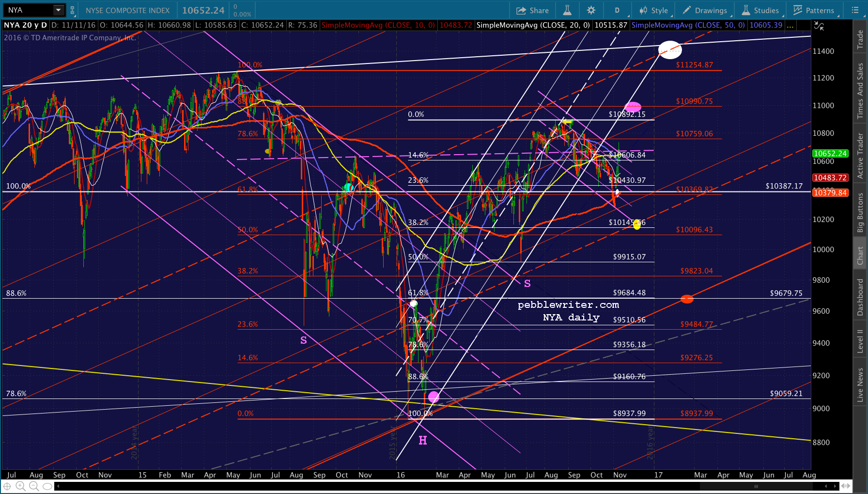The width and height of the screenshot is (868, 494).
Task: Open the Live News side tab
Action: [x=860, y=385]
